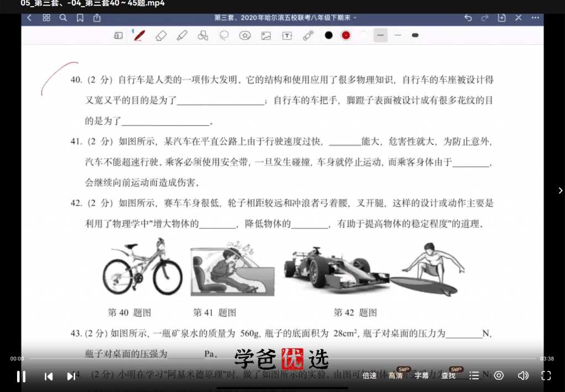The width and height of the screenshot is (565, 392).
Task: Skip to the previous video
Action: tap(49, 377)
